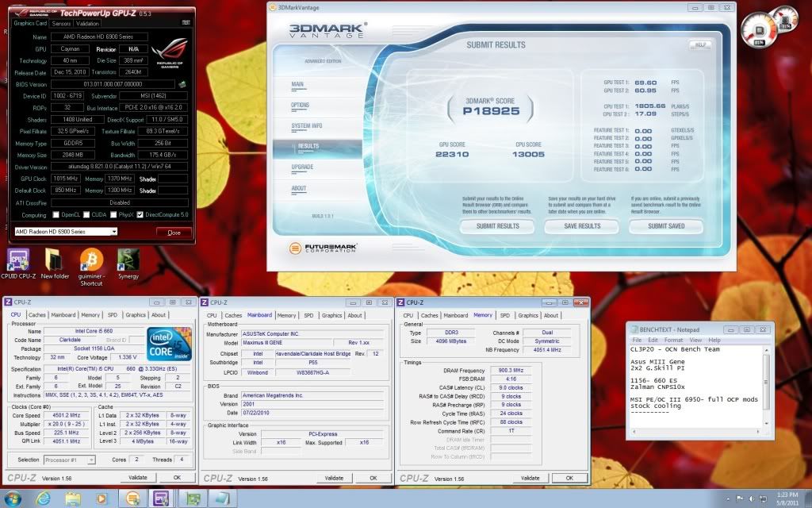This screenshot has height=508, width=812.
Task: Open the guiminer Bitcoin shortcut icon
Action: (x=91, y=260)
